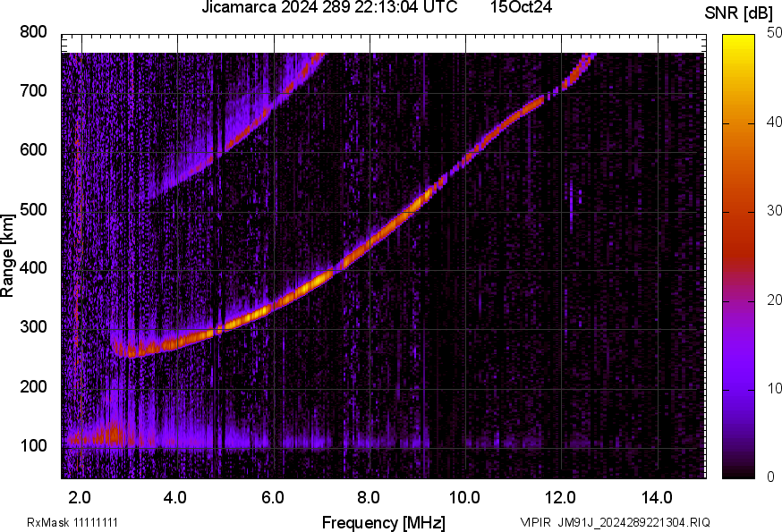Click the x-axis tick label '8.0'
782x532 pixels.
pos(368,498)
